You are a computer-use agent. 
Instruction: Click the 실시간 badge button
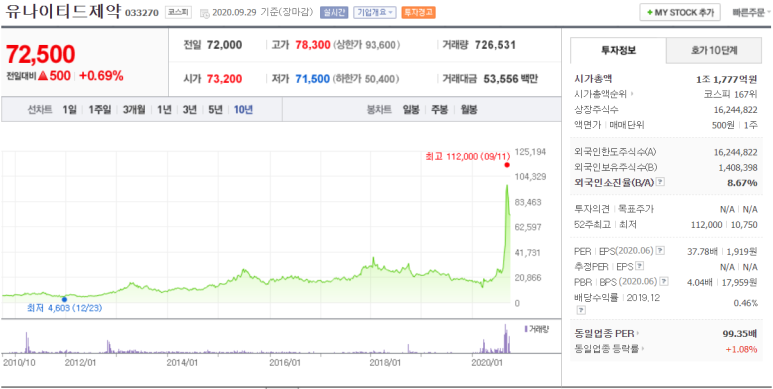coord(334,12)
